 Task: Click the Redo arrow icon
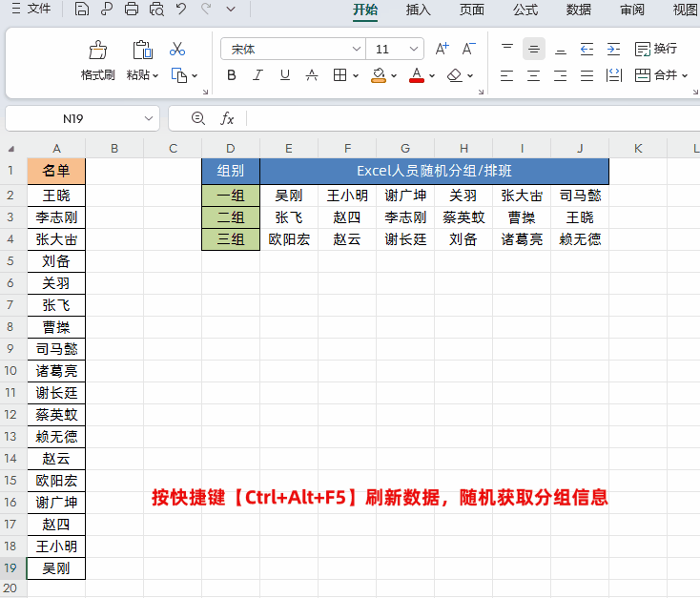pyautogui.click(x=206, y=9)
